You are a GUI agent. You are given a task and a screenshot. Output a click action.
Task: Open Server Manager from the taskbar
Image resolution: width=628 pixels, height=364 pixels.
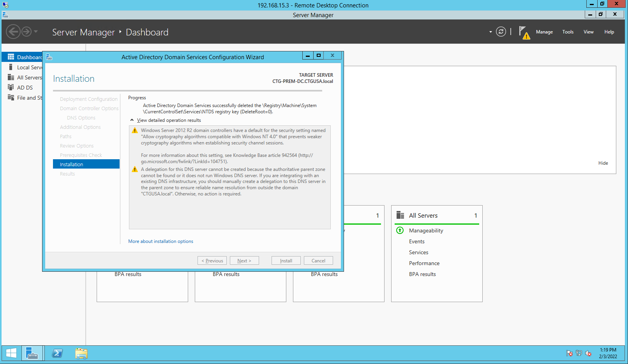[32, 353]
